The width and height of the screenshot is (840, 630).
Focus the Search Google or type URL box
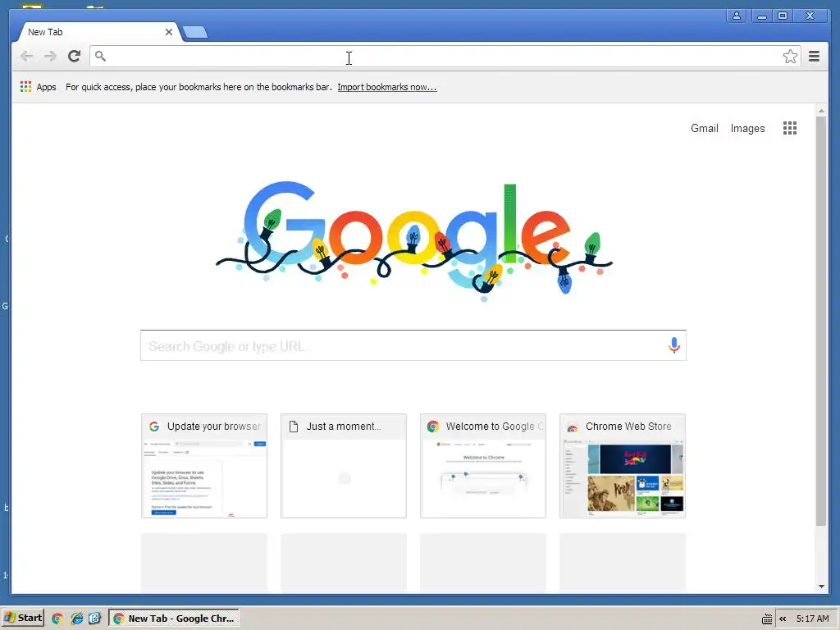[413, 345]
